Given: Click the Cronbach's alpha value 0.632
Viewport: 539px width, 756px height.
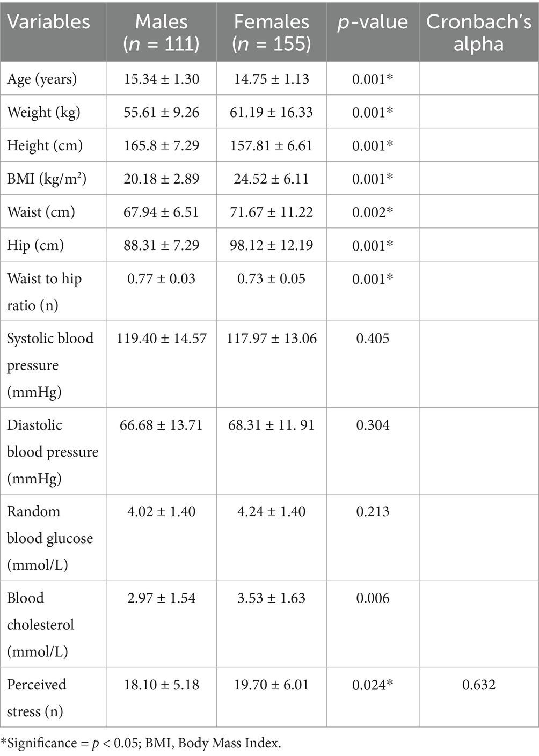Looking at the screenshot, I should click(479, 685).
